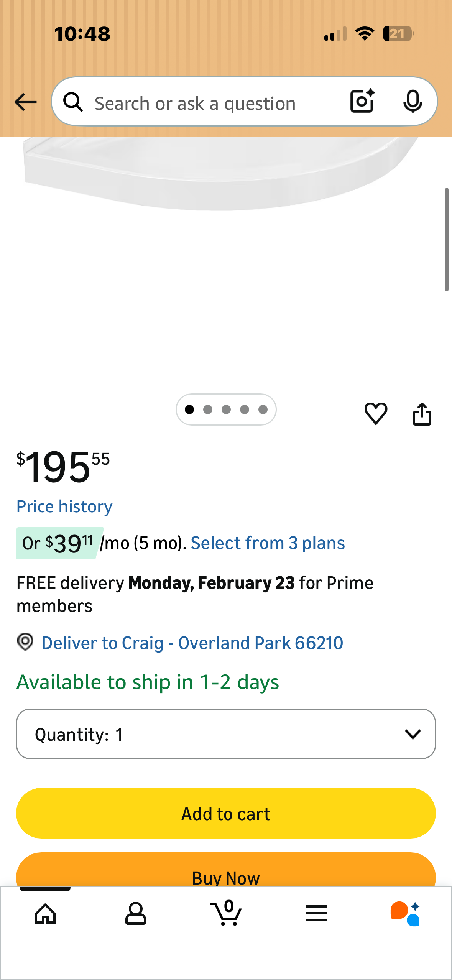Open the Home tab
The height and width of the screenshot is (980, 452).
(x=45, y=913)
